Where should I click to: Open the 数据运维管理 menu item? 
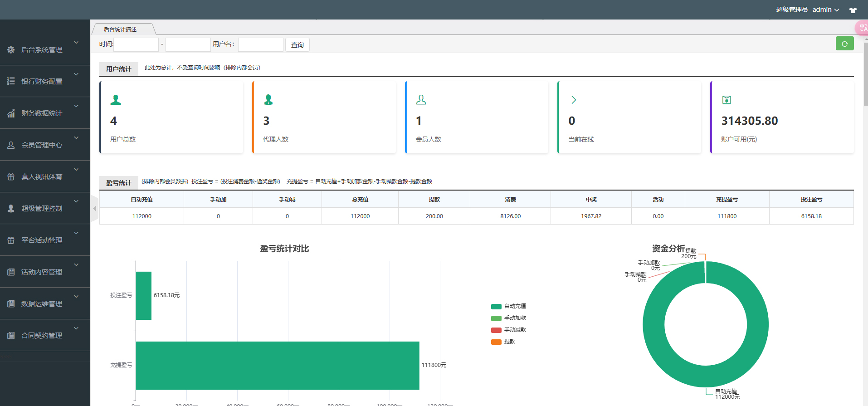[42, 303]
